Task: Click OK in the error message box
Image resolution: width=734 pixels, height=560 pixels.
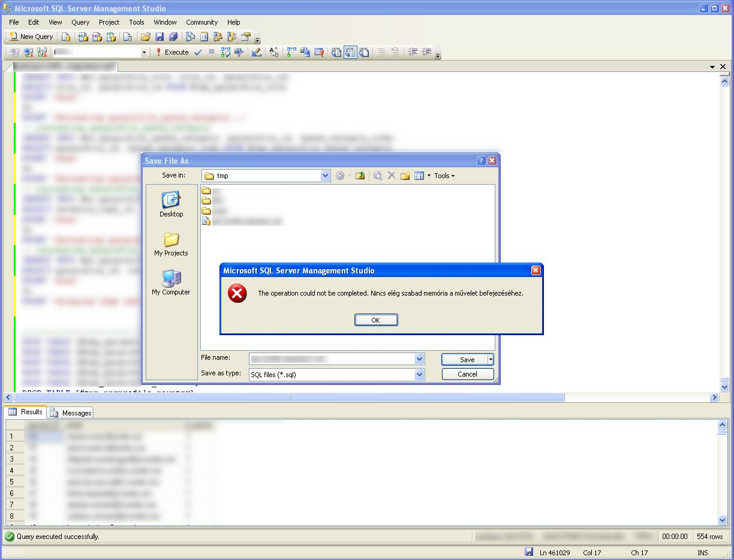Action: (376, 320)
